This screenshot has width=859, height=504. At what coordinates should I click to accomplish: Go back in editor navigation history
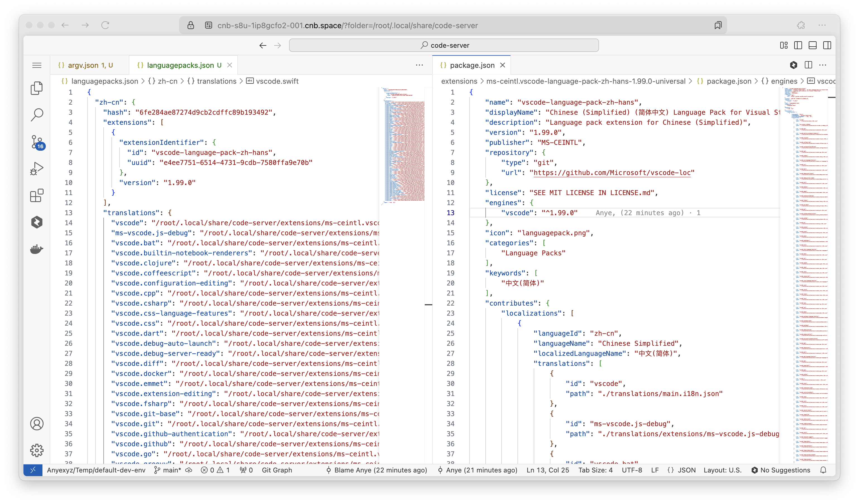(263, 45)
